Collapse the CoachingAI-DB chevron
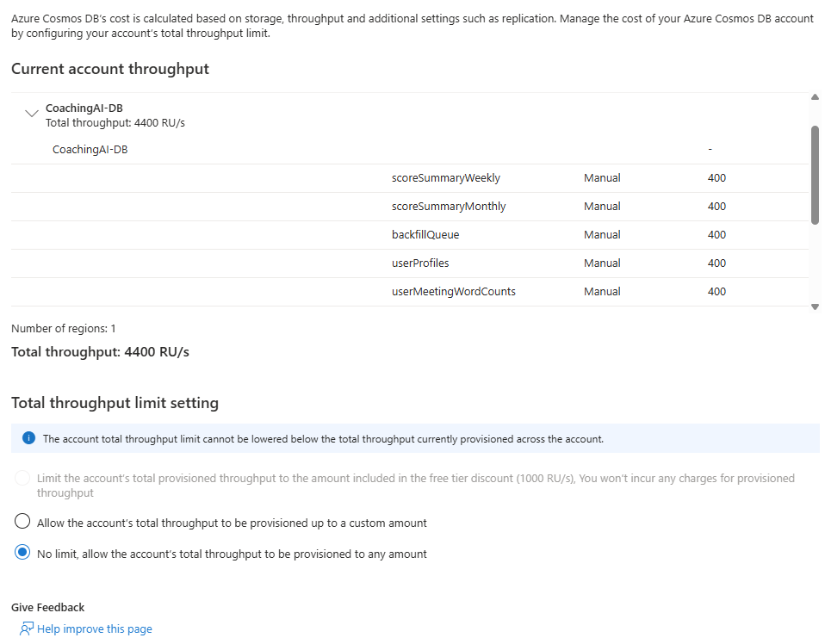The width and height of the screenshot is (825, 644). (32, 114)
